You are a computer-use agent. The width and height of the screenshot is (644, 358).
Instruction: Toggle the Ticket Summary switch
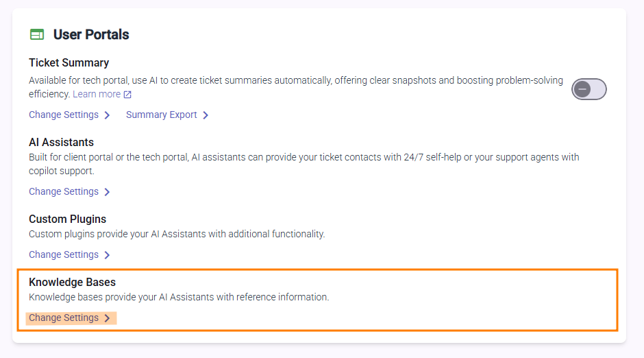point(589,89)
